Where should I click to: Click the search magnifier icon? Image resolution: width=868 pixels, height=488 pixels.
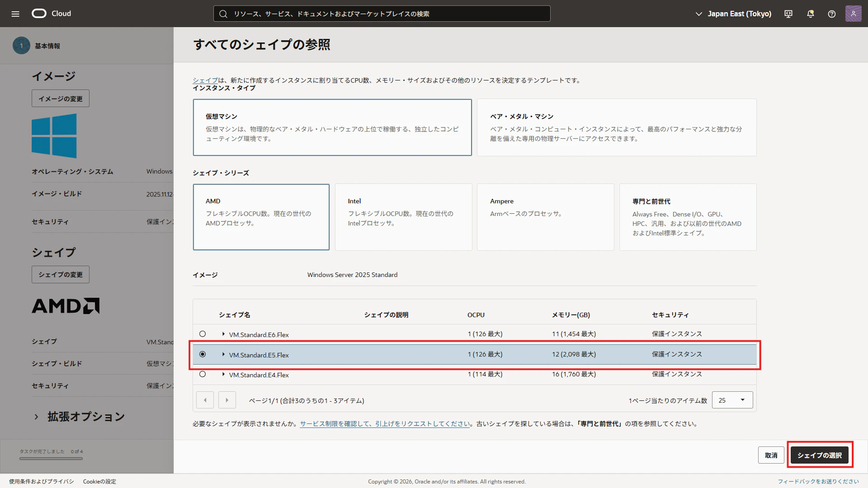[223, 14]
